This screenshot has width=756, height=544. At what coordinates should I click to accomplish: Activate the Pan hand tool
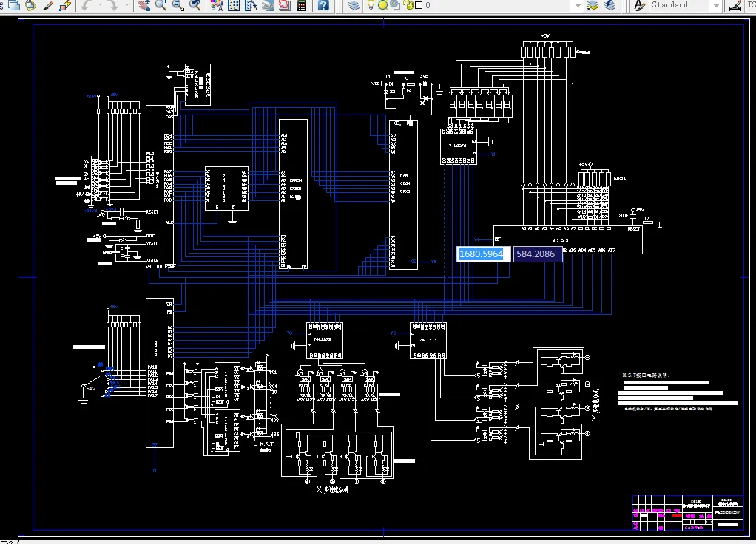pos(144,5)
